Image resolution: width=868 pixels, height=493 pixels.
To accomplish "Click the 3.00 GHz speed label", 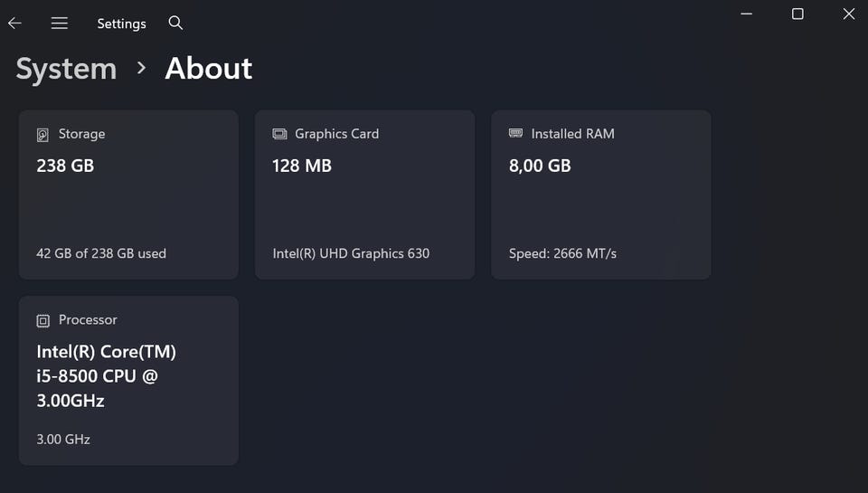I will (x=63, y=440).
